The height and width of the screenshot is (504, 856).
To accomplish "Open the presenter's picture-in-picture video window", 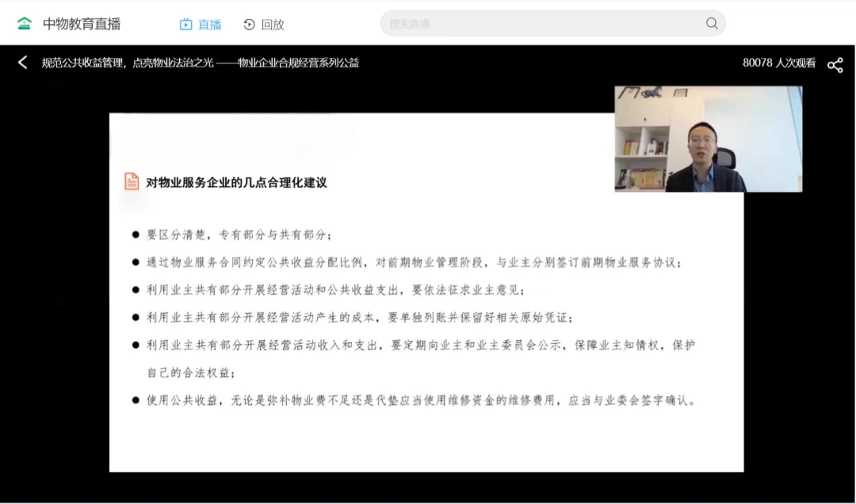I will tap(707, 139).
